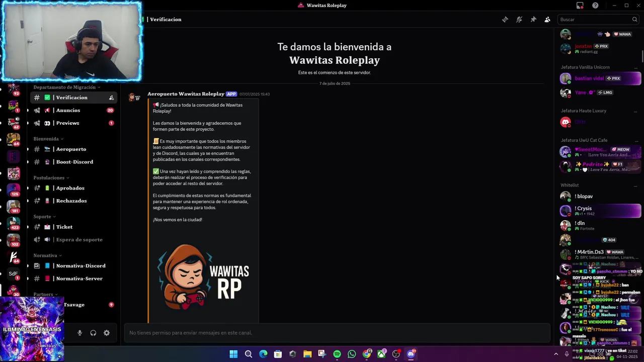Click the Aeropuerto bot avatar
644x362 pixels.
tap(134, 98)
